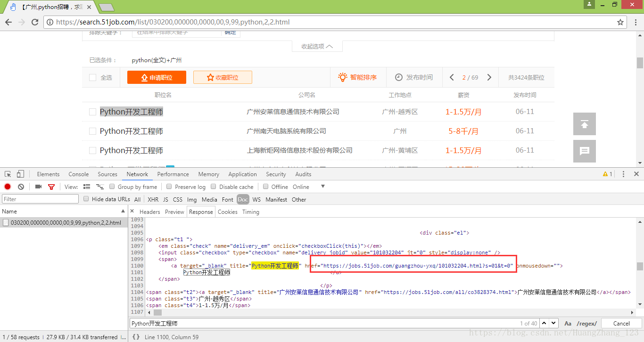Click the back-to-top arrow button on page

tap(585, 124)
